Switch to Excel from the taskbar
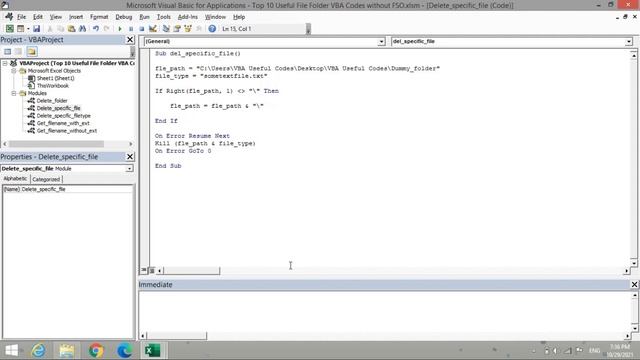Screen dimensions: 640x360 (x=153, y=351)
